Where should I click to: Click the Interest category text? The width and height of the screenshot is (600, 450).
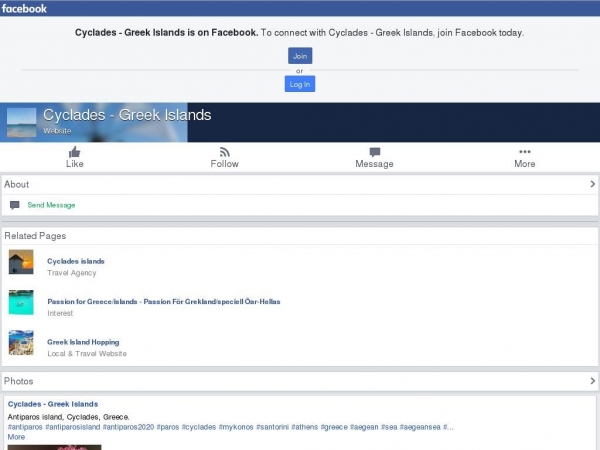[x=60, y=313]
